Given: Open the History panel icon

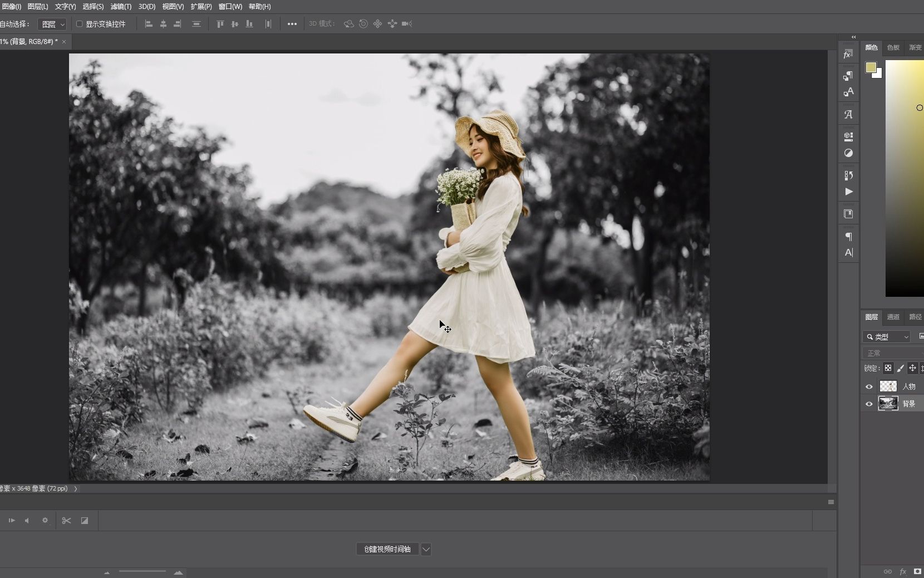Looking at the screenshot, I should click(x=848, y=175).
